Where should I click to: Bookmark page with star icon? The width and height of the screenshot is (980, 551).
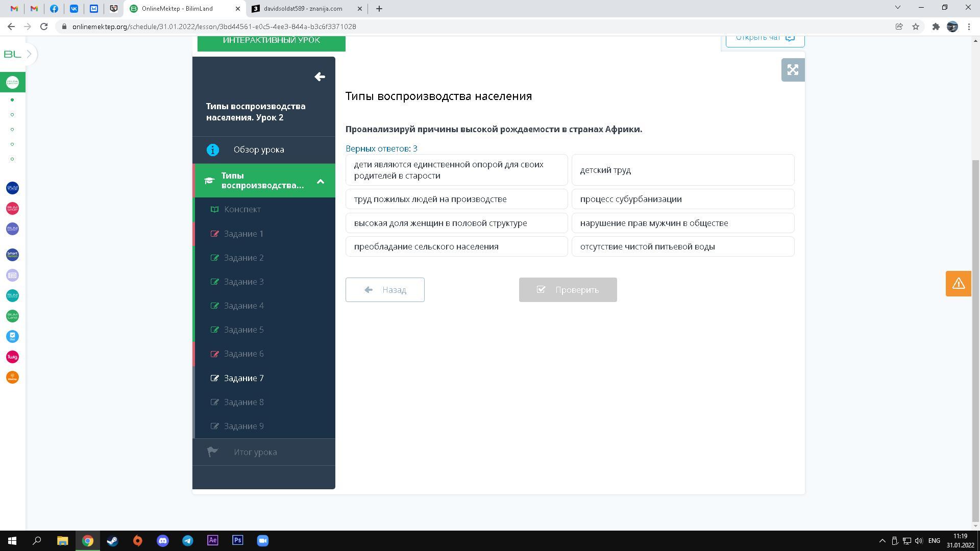[916, 27]
